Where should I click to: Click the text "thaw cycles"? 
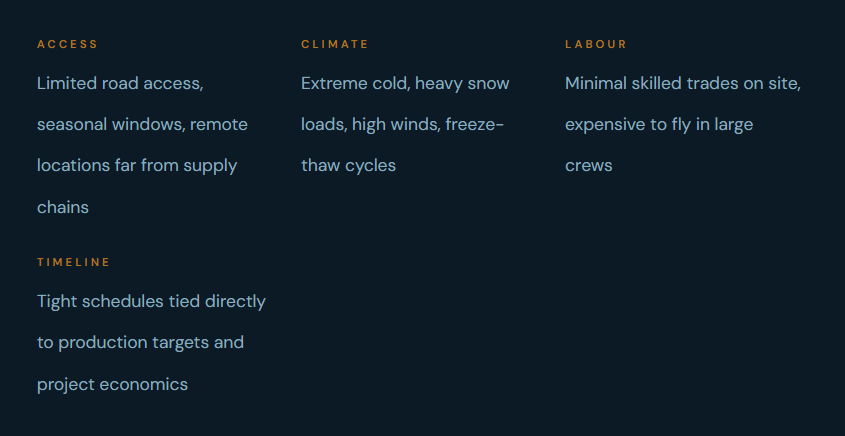pyautogui.click(x=348, y=165)
